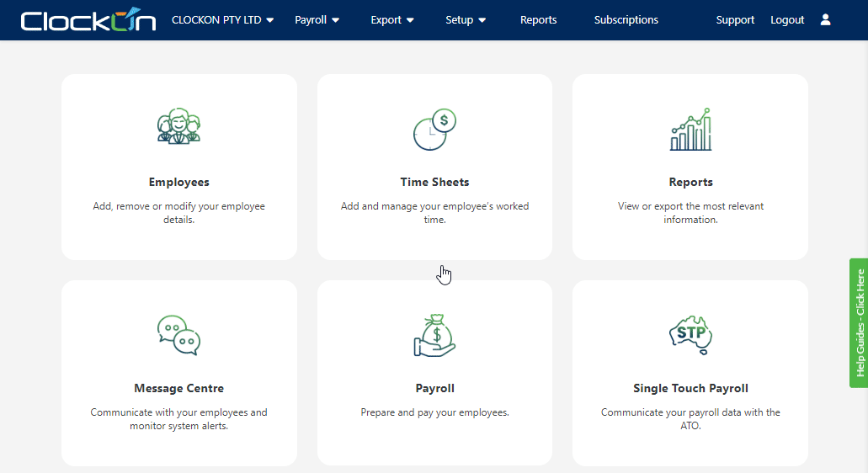Click 'Add and manage your employee's worked time' text

434,213
